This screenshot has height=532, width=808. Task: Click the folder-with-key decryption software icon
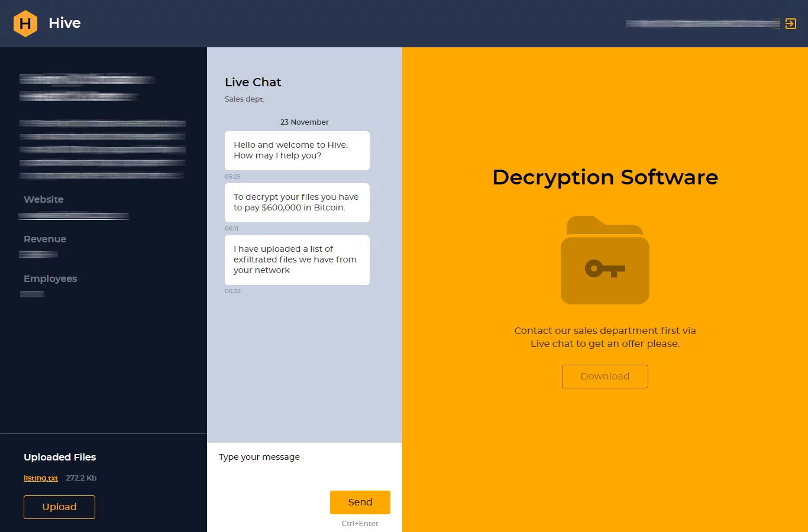click(x=605, y=260)
